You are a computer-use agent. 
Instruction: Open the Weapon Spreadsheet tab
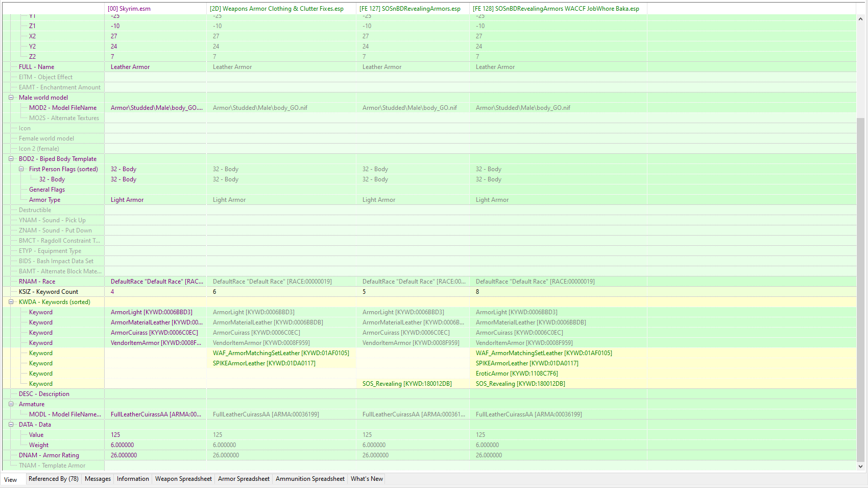point(183,479)
